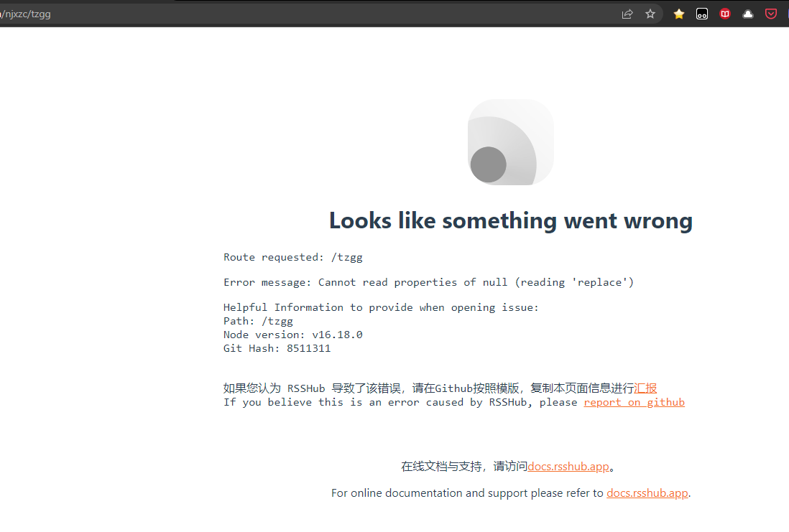
Task: Open the cloud sync extension icon
Action: pyautogui.click(x=747, y=13)
